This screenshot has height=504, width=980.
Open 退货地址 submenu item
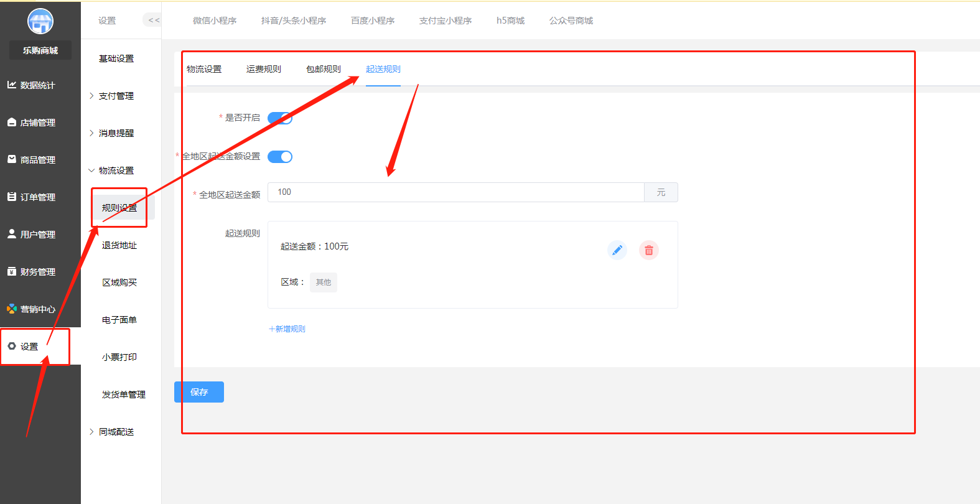click(x=119, y=245)
